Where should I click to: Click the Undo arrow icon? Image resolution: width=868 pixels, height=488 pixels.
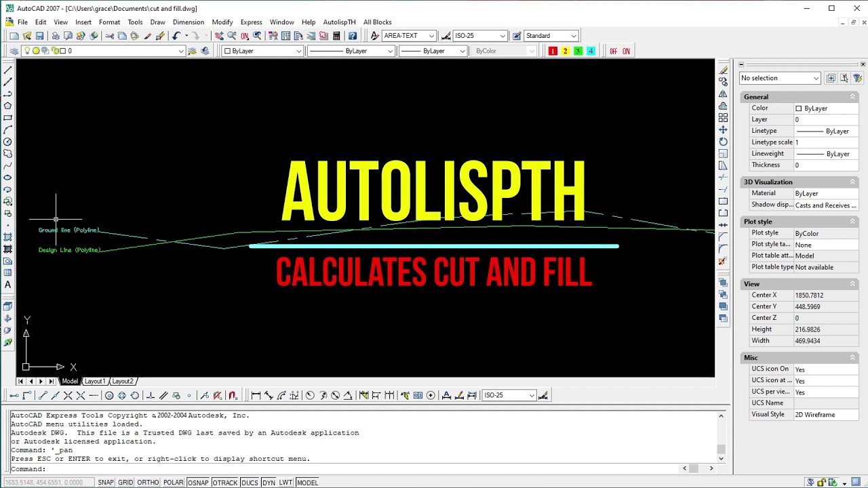(x=176, y=36)
